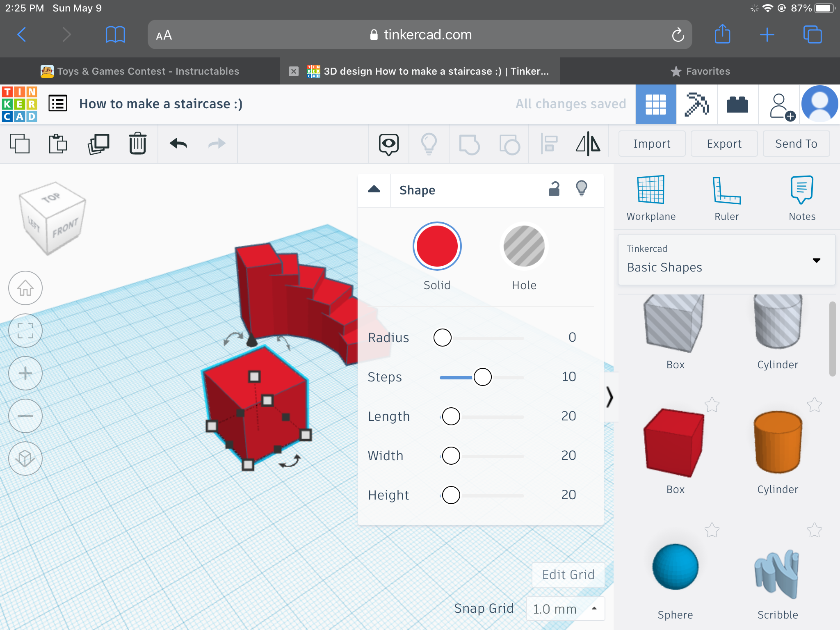This screenshot has width=840, height=630.
Task: Click the Length slider handle
Action: [451, 416]
